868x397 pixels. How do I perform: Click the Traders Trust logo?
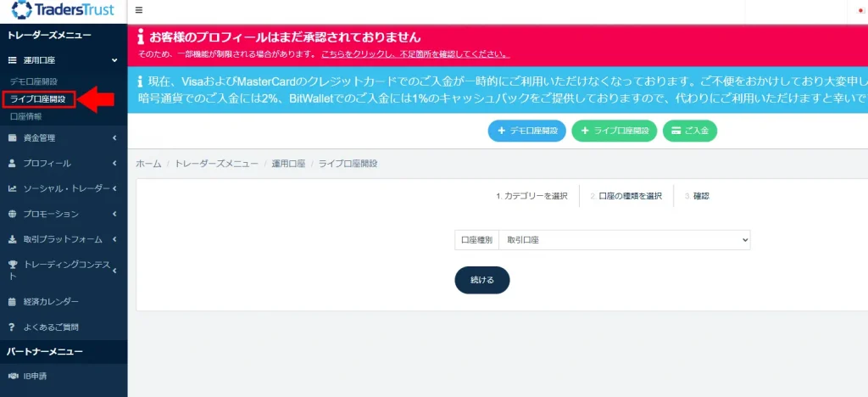tap(63, 10)
